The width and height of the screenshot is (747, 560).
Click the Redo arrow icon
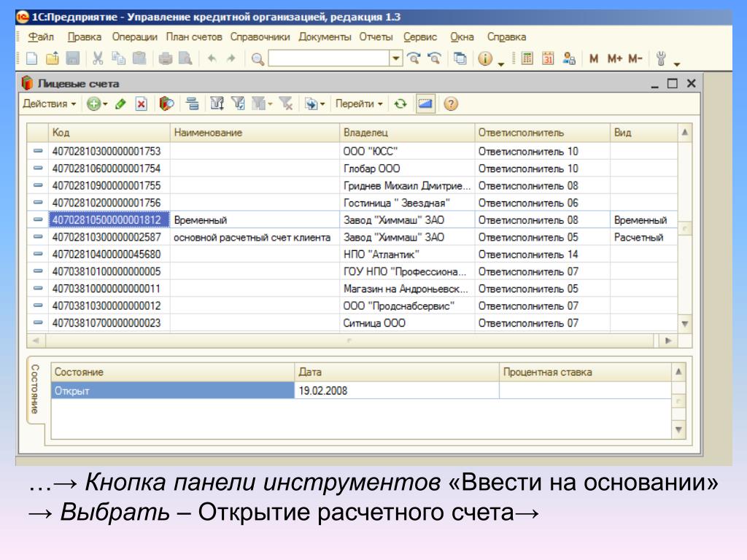231,58
